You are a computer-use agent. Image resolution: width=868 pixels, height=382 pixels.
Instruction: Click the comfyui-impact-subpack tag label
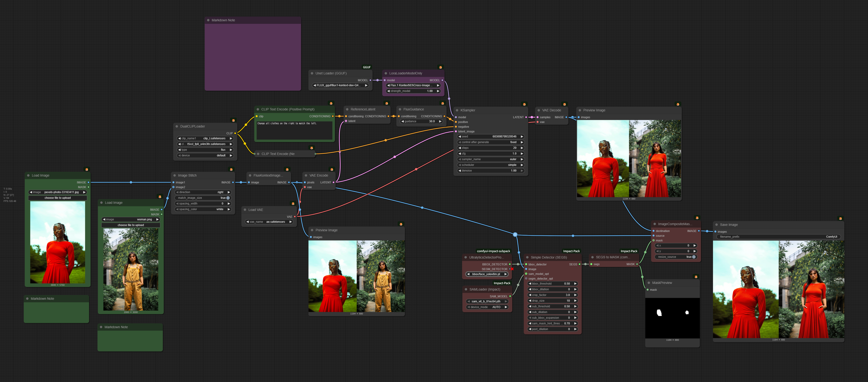[493, 251]
